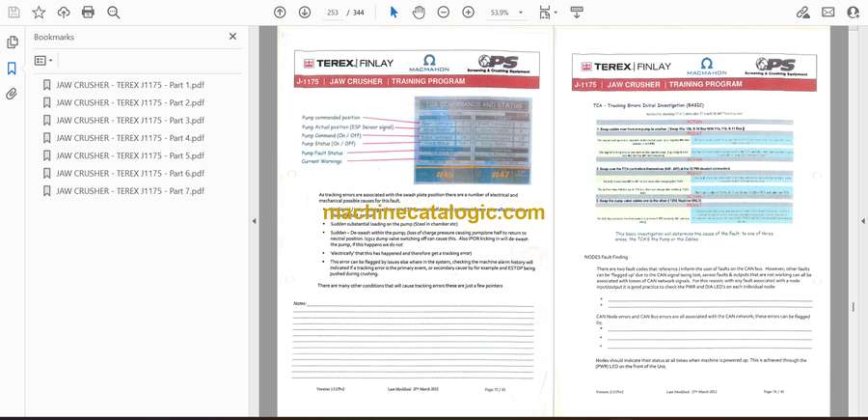The height and width of the screenshot is (420, 868).
Task: Click the bookmark ribbon icon beside Part 4.pdf
Action: pyautogui.click(x=47, y=138)
